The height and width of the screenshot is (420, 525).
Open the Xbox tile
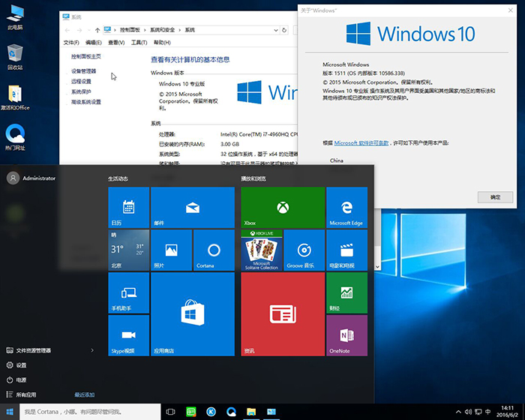pos(283,208)
